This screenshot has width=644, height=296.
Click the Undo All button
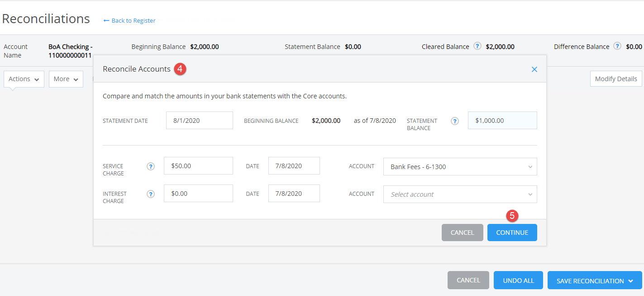pos(519,280)
